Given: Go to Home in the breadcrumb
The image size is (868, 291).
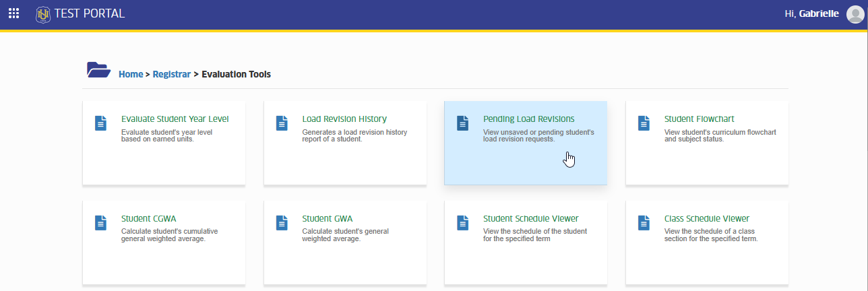Looking at the screenshot, I should 131,74.
